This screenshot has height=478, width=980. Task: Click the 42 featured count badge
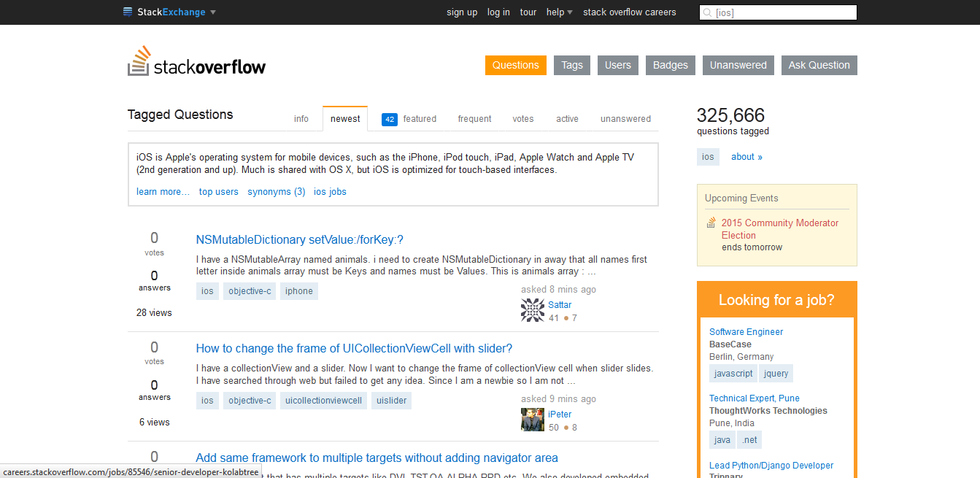click(x=390, y=120)
